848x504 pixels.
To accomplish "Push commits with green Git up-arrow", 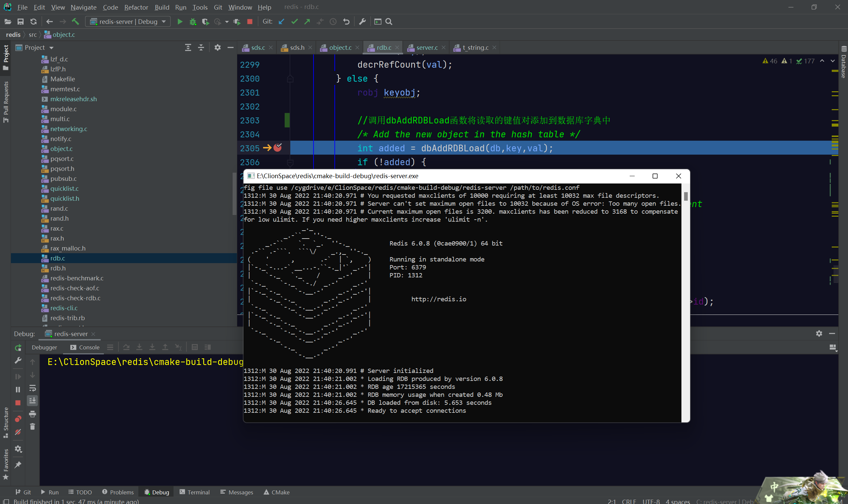I will [307, 22].
